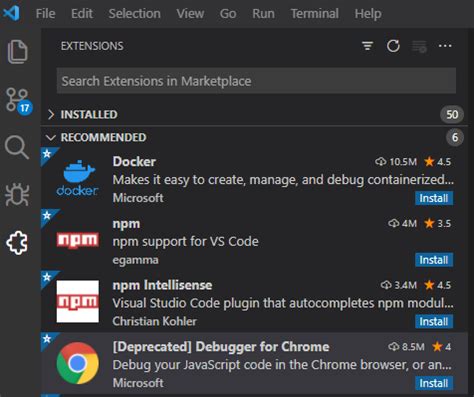The height and width of the screenshot is (397, 474).
Task: Click the Chrome logo of Debugger extension
Action: pyautogui.click(x=78, y=363)
